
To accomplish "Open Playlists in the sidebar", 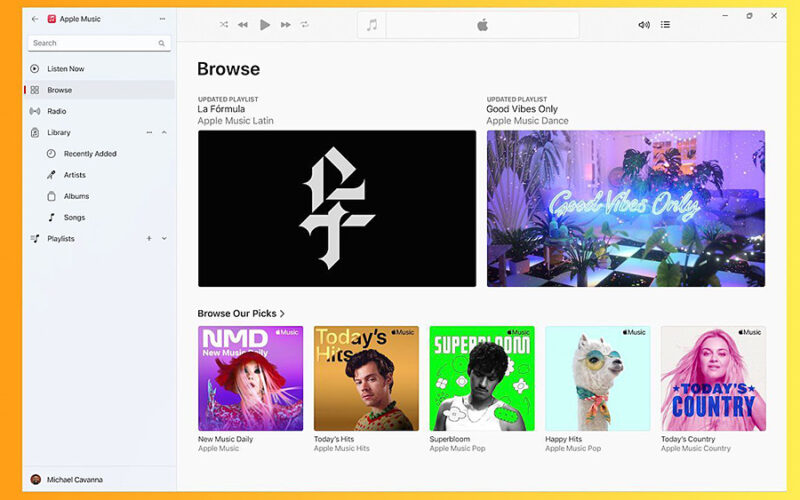I will 61,239.
